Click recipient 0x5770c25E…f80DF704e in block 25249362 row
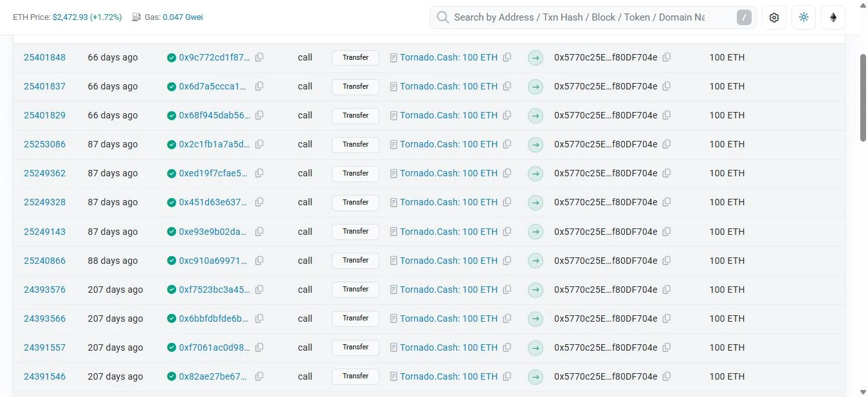Image resolution: width=868 pixels, height=397 pixels. tap(606, 173)
